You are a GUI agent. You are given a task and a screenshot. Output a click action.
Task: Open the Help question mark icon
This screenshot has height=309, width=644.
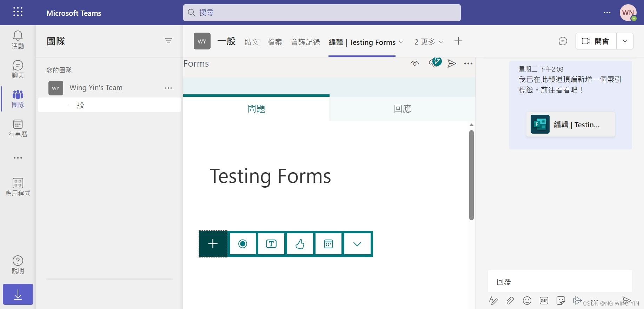[x=18, y=264]
